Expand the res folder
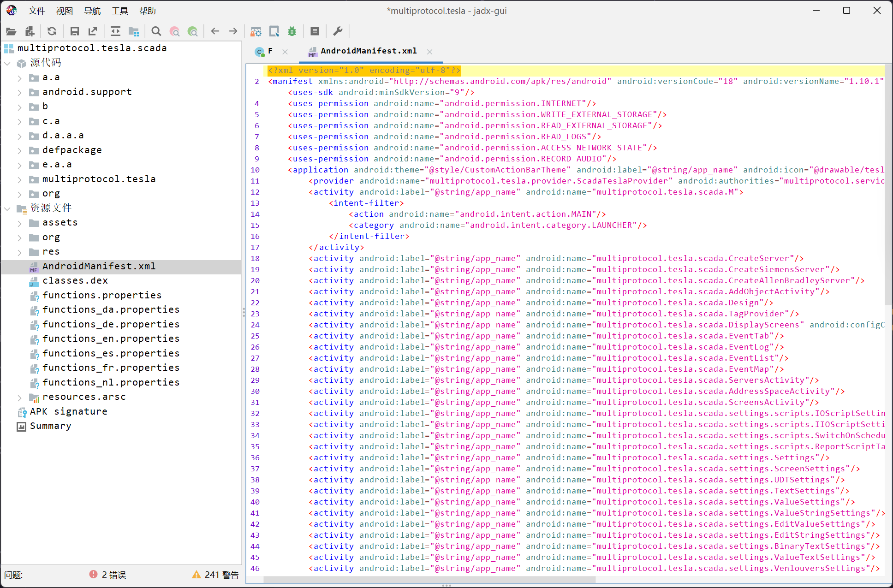This screenshot has width=893, height=588. (19, 252)
